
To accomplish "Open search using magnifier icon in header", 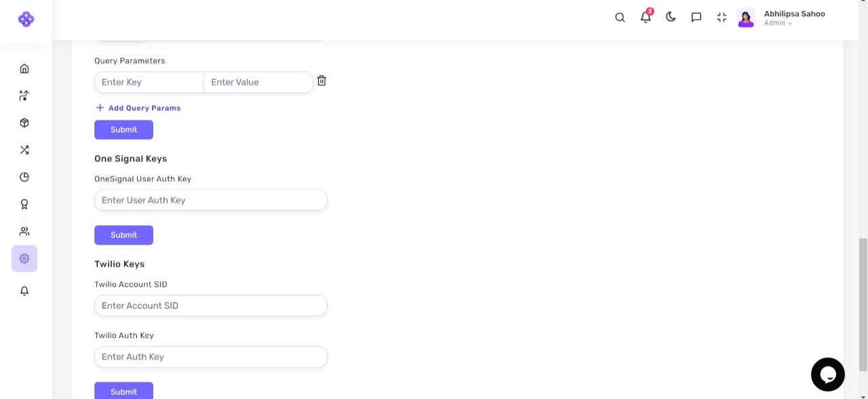I will (x=620, y=18).
